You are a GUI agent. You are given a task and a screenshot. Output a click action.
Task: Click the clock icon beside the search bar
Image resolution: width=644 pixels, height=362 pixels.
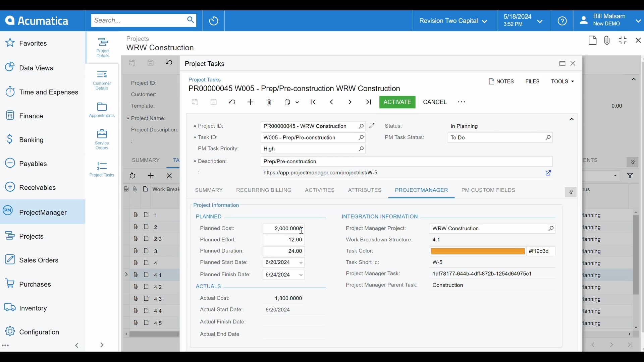[x=213, y=20]
